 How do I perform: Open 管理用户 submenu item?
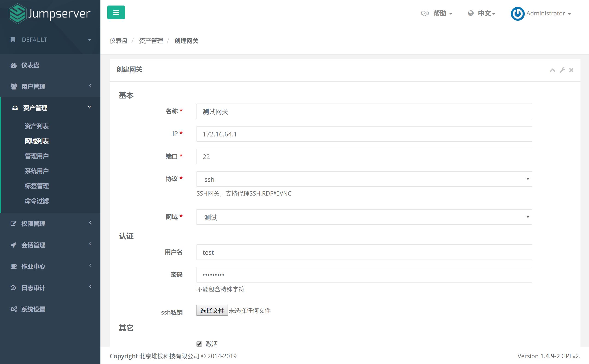click(37, 156)
